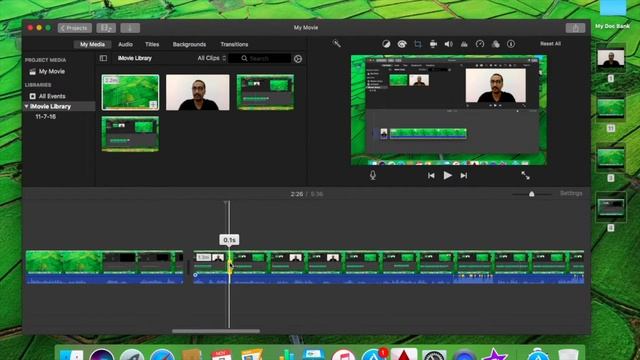Open noise reduction and equalizer
Screen dimensions: 640x360
click(x=464, y=44)
